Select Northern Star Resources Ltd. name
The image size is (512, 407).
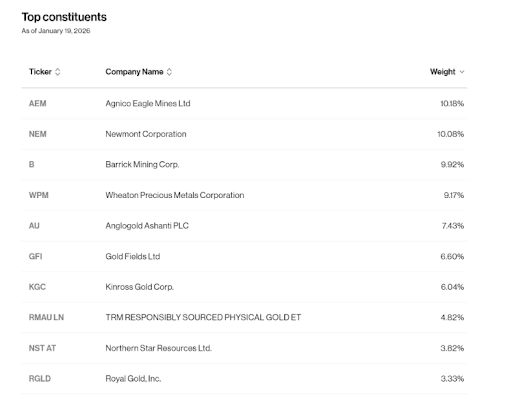pos(158,348)
